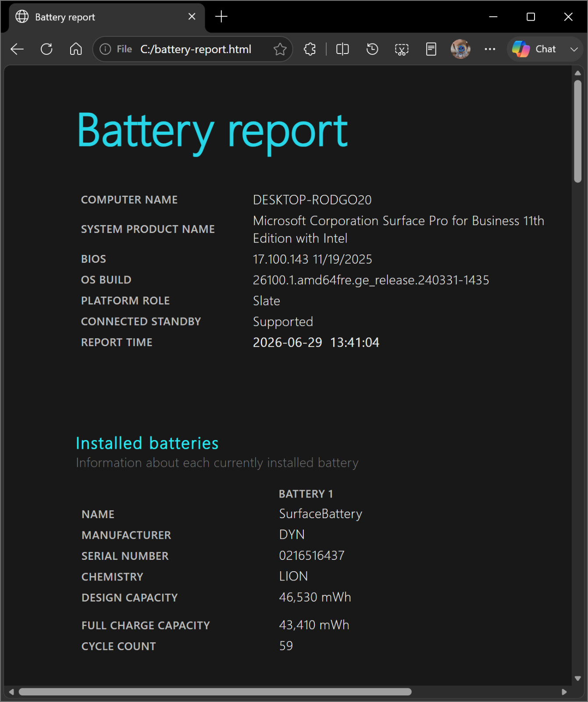Click the OS build value text
This screenshot has height=702, width=588.
(x=371, y=280)
